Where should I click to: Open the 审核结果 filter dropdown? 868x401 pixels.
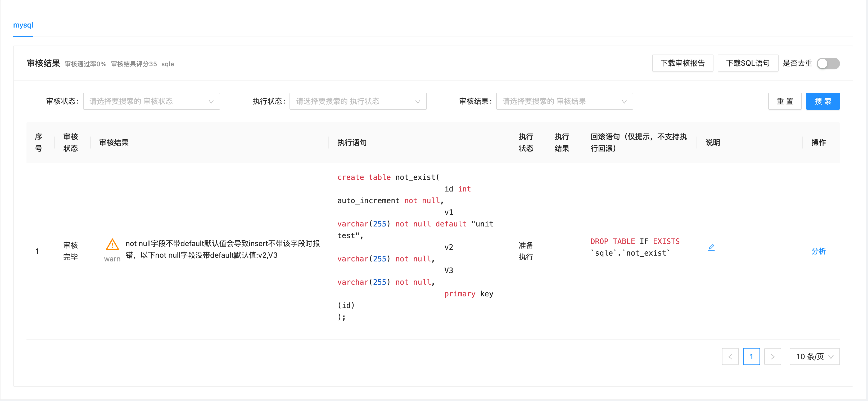564,101
